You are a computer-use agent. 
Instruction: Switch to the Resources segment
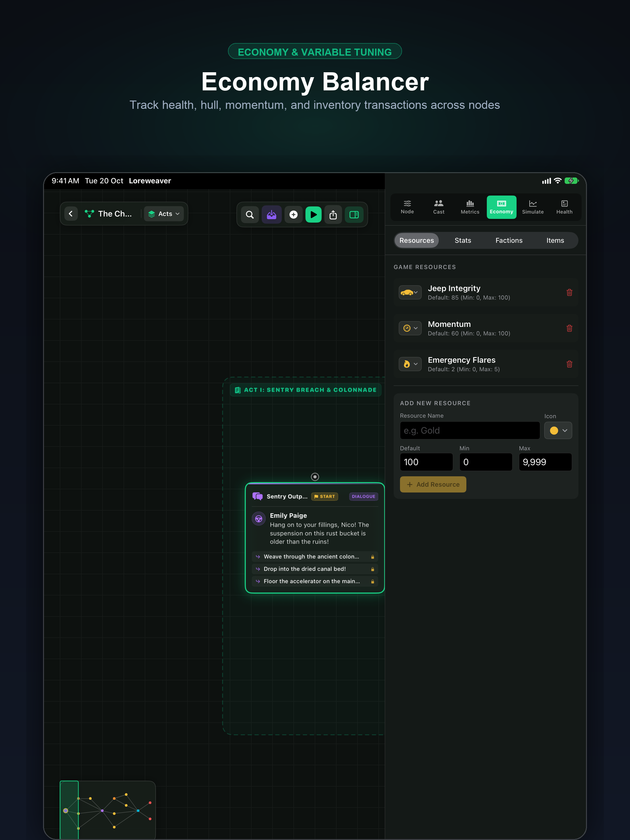(417, 240)
